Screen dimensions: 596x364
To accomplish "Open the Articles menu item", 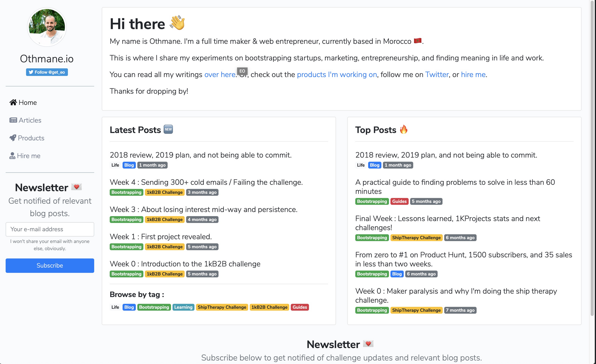I will point(30,120).
